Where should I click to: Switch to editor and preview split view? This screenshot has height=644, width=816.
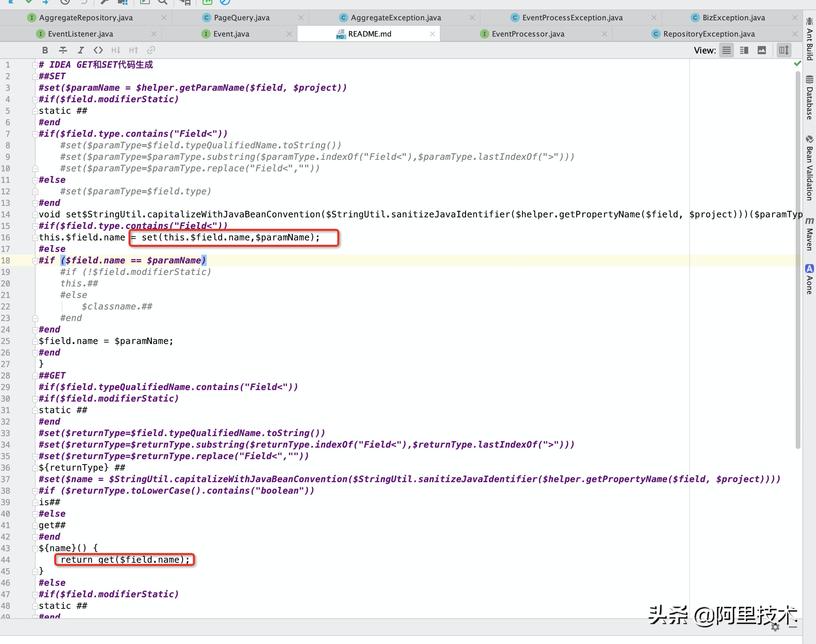[x=744, y=50]
